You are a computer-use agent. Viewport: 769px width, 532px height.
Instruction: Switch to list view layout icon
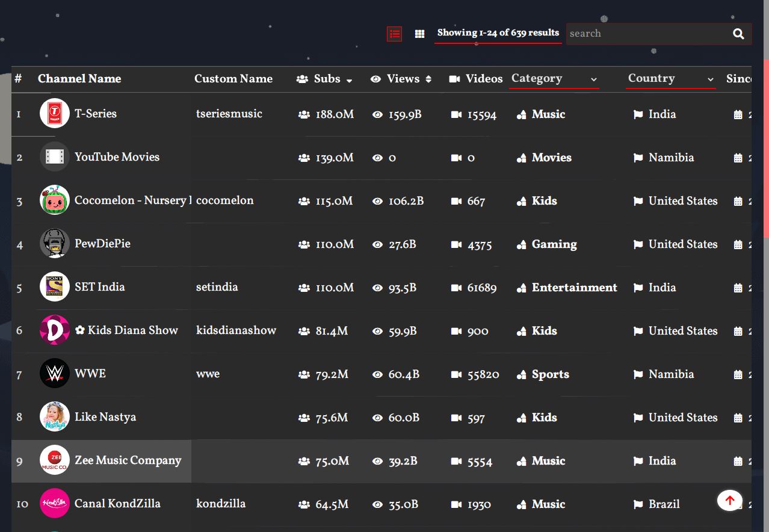[394, 34]
